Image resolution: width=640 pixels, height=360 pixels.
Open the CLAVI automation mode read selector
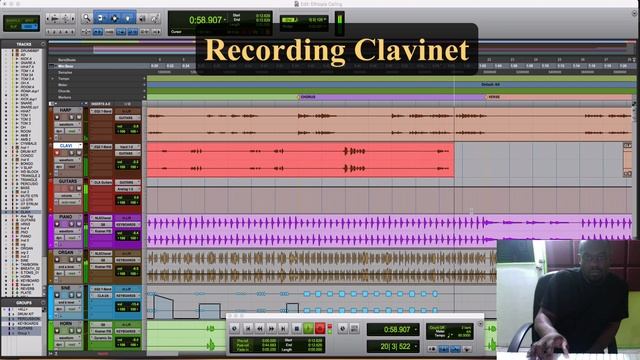click(72, 167)
